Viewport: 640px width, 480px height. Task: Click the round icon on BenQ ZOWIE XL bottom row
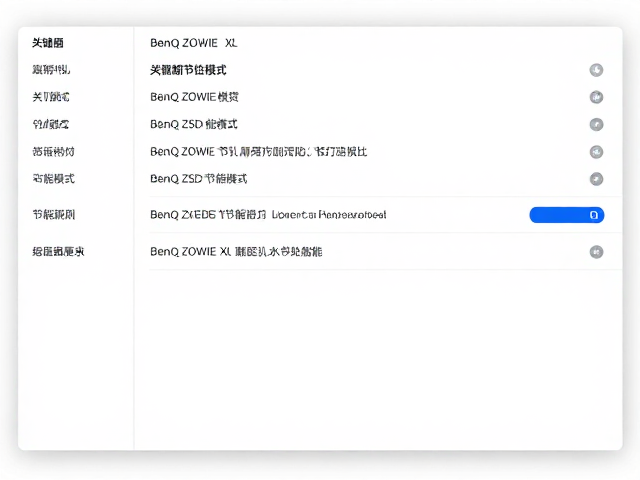[x=596, y=252]
